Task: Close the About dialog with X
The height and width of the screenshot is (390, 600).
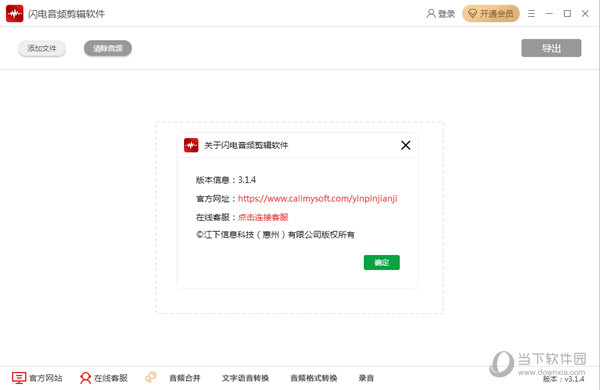Action: [406, 145]
